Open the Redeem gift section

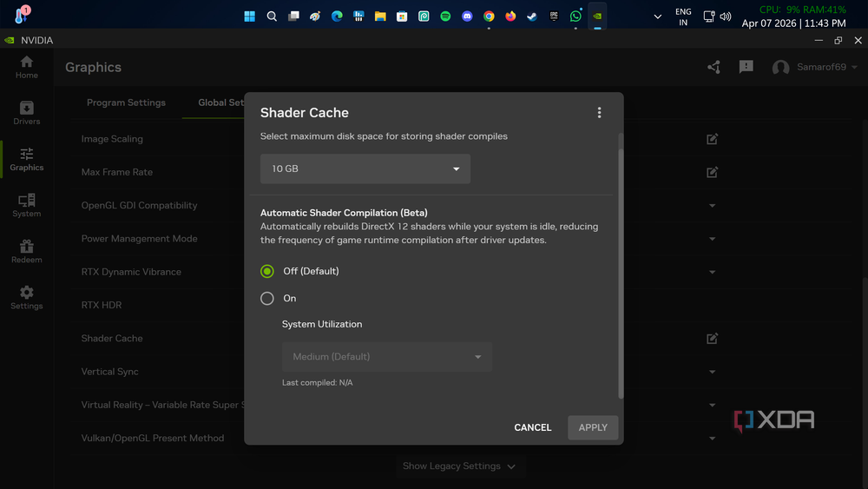(27, 252)
